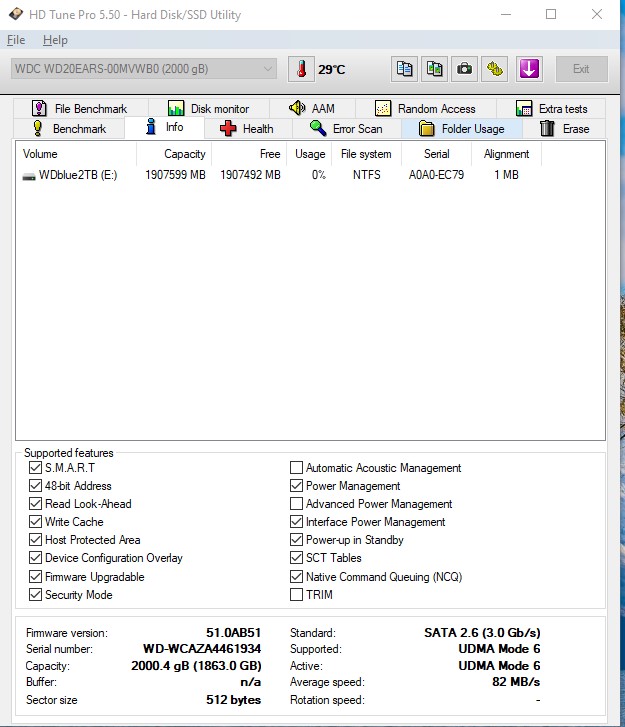Viewport: 625px width, 727px height.
Task: Click the Volume column header
Action: pyautogui.click(x=76, y=154)
